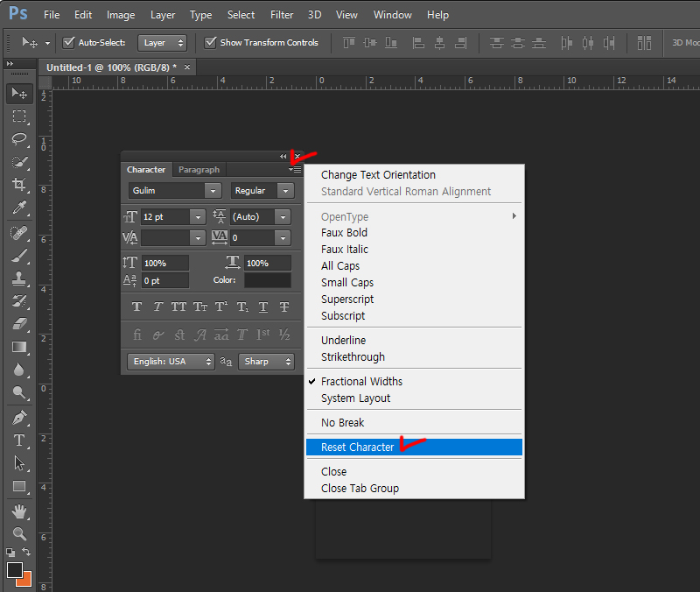The image size is (700, 592).
Task: Select the Path Selection tool
Action: tap(19, 463)
